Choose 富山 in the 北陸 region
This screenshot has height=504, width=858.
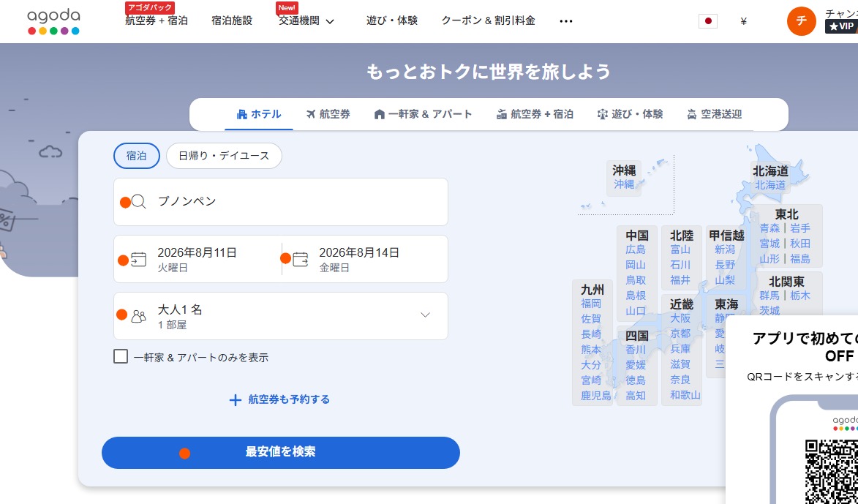click(x=681, y=249)
